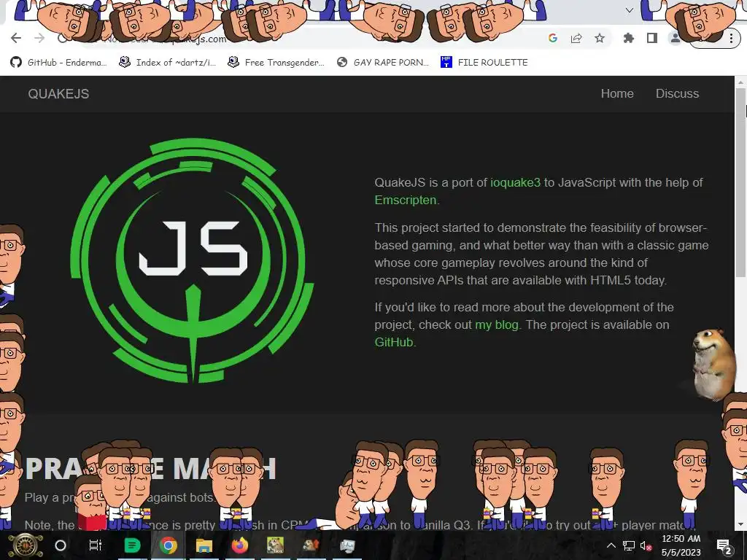Toggle the Chrome side panel icon

pos(651,38)
